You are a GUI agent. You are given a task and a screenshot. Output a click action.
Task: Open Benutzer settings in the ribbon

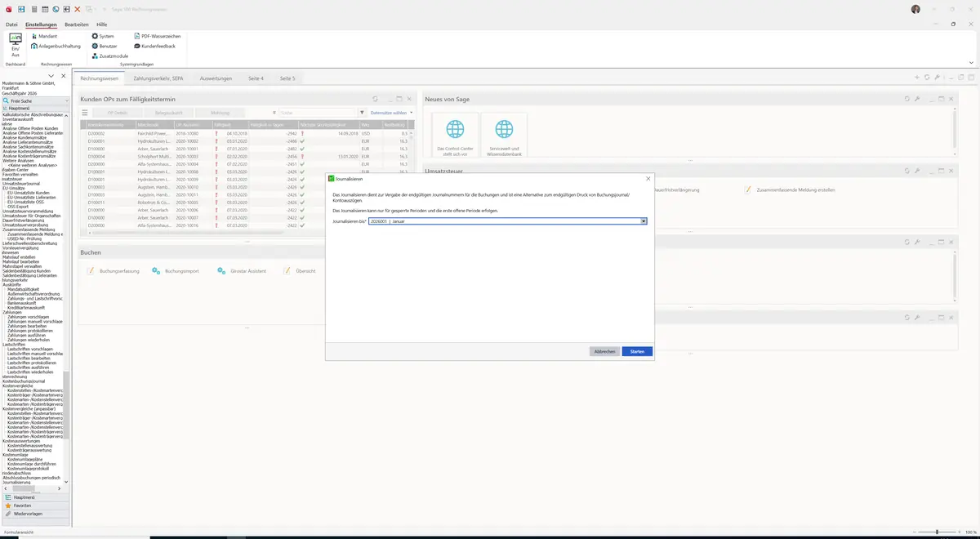click(x=105, y=47)
